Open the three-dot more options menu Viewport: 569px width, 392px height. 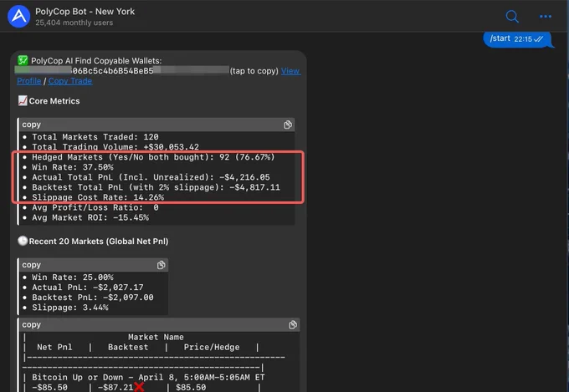[546, 17]
